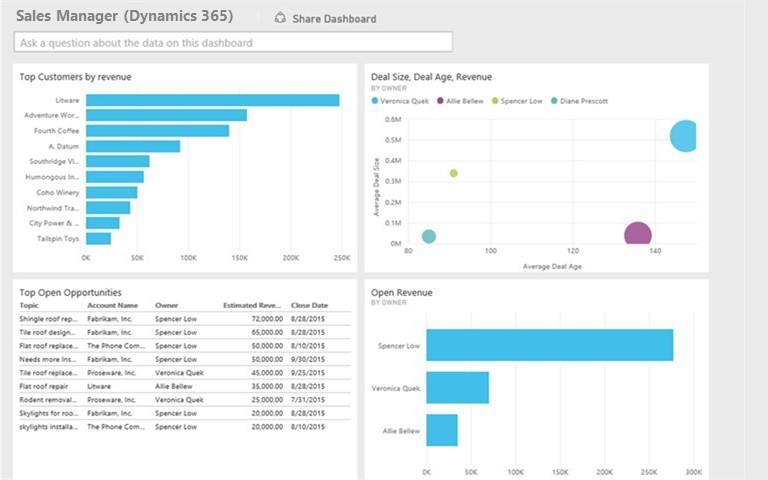
Task: Click the Veronica Quek legend color dot
Action: coord(375,100)
